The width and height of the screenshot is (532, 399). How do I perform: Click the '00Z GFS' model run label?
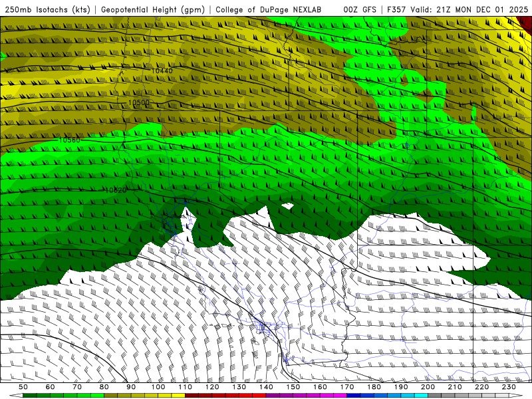coord(360,9)
